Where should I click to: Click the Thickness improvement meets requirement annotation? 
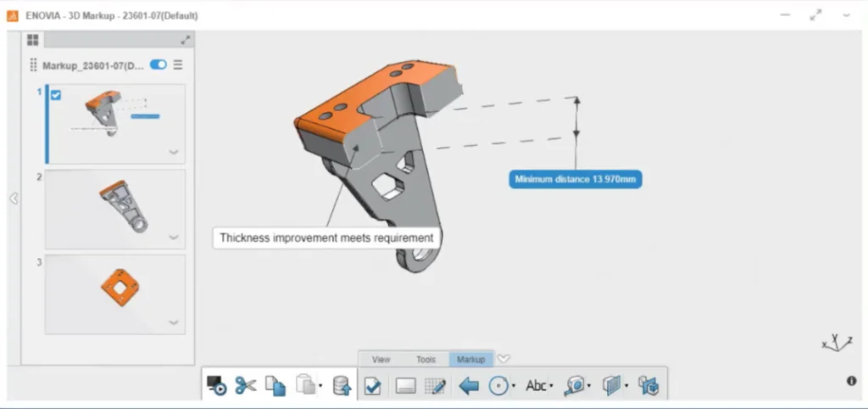pos(326,238)
